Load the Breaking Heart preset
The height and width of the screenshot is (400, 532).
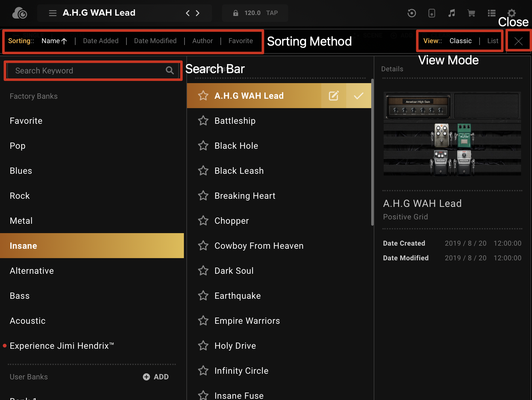coord(279,196)
